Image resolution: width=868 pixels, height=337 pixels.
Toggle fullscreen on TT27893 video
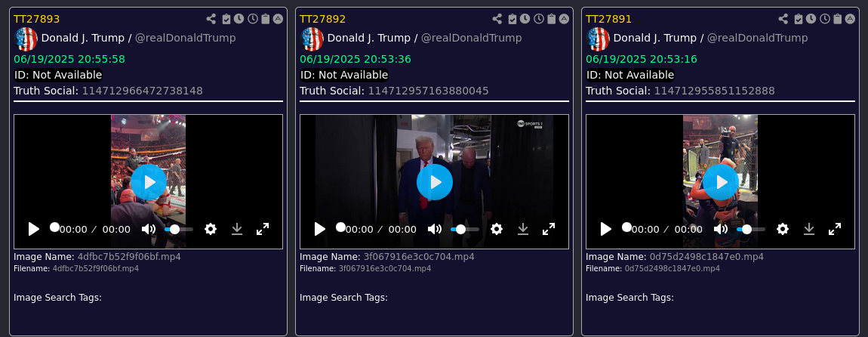(x=263, y=229)
